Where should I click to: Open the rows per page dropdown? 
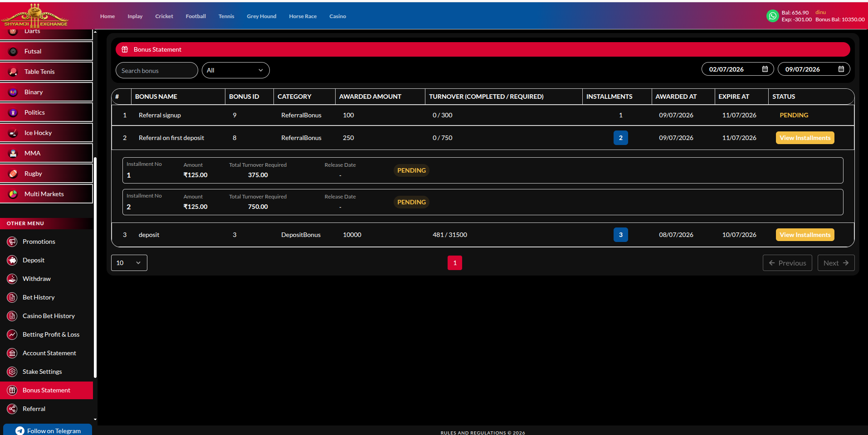129,263
